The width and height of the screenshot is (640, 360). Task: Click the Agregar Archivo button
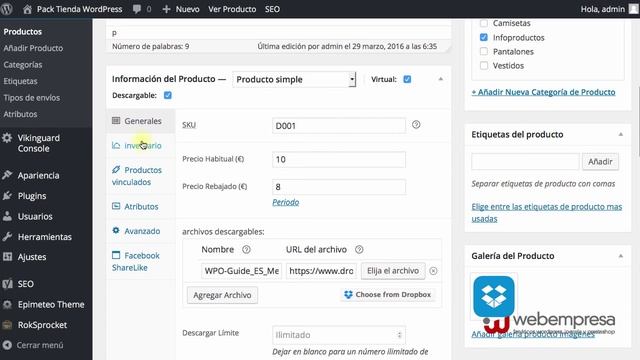[222, 295]
